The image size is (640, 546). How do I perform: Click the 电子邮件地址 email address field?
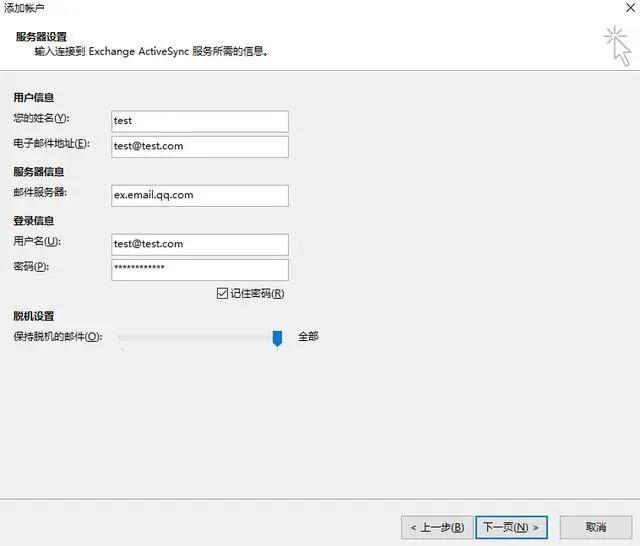pyautogui.click(x=200, y=146)
